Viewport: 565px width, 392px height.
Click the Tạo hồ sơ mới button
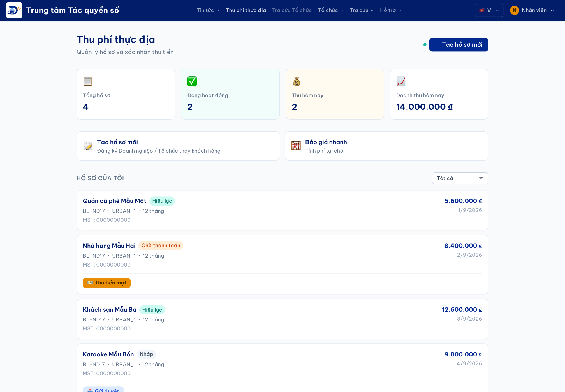point(459,45)
